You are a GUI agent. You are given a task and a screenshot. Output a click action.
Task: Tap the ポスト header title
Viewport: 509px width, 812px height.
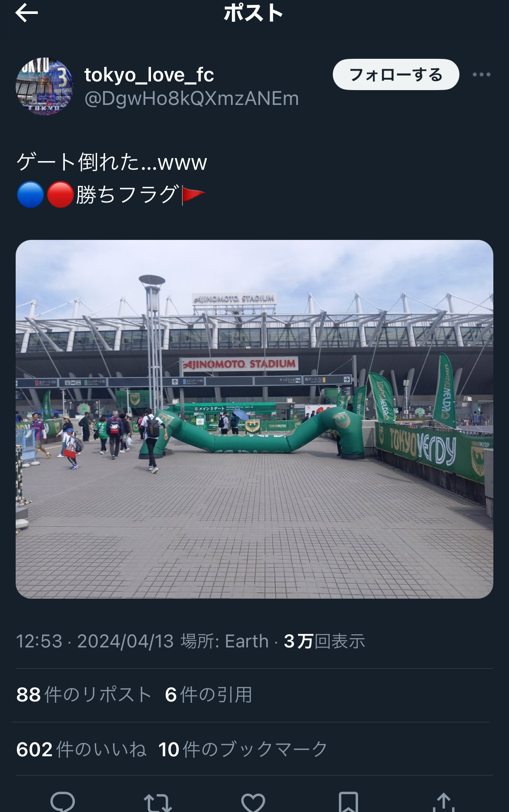(254, 13)
